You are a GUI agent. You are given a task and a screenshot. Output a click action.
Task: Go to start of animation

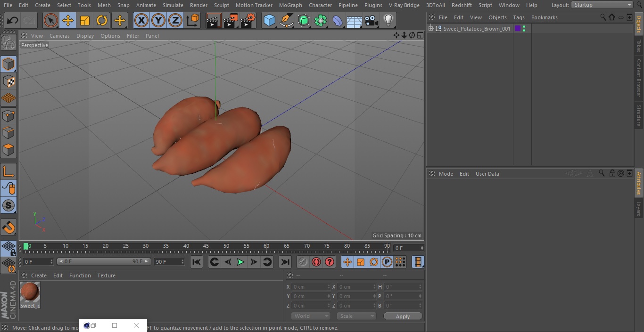(197, 262)
